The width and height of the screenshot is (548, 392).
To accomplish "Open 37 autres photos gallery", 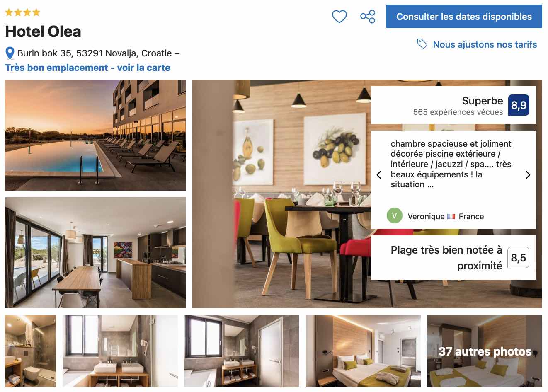I will pos(485,351).
